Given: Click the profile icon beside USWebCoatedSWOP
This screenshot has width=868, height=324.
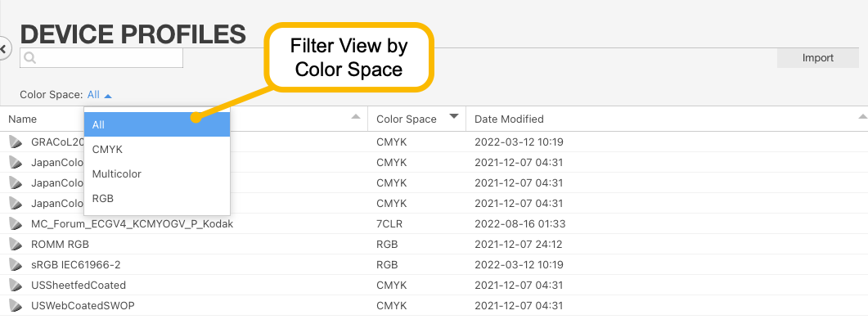Looking at the screenshot, I should pos(16,305).
